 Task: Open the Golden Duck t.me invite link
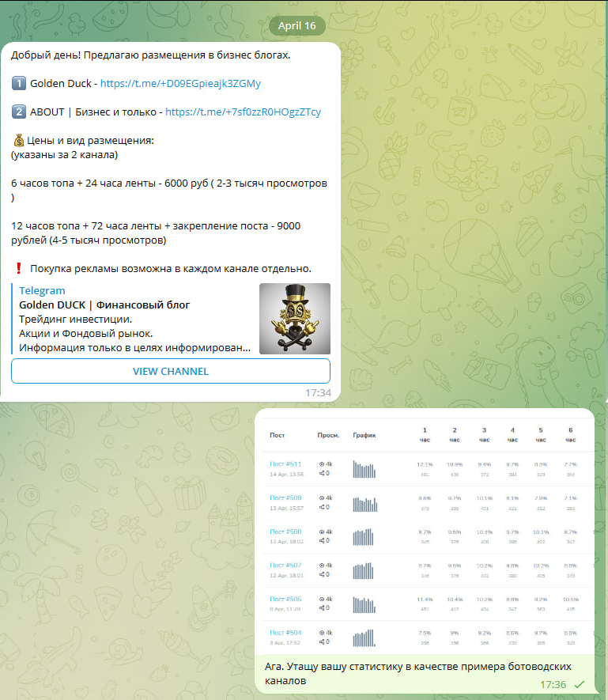(x=180, y=84)
